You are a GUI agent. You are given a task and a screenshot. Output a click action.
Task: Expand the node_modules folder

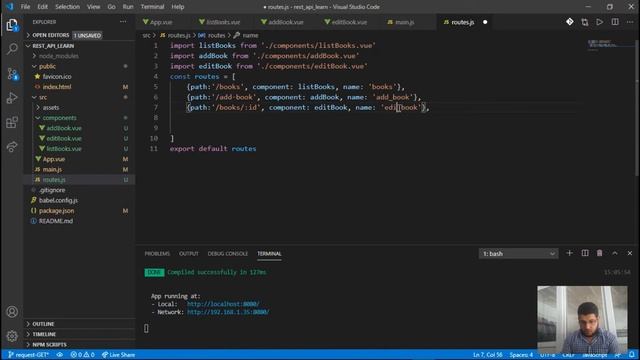pos(58,56)
